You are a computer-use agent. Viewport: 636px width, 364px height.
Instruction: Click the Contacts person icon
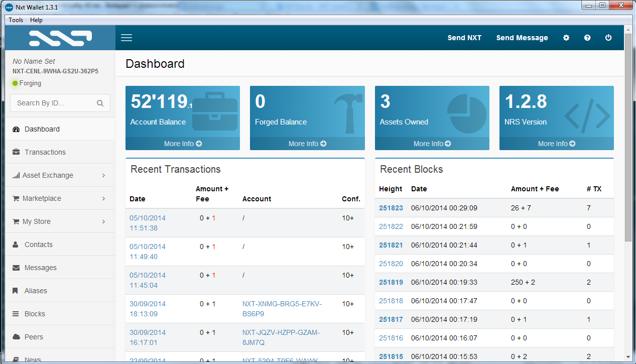[16, 245]
